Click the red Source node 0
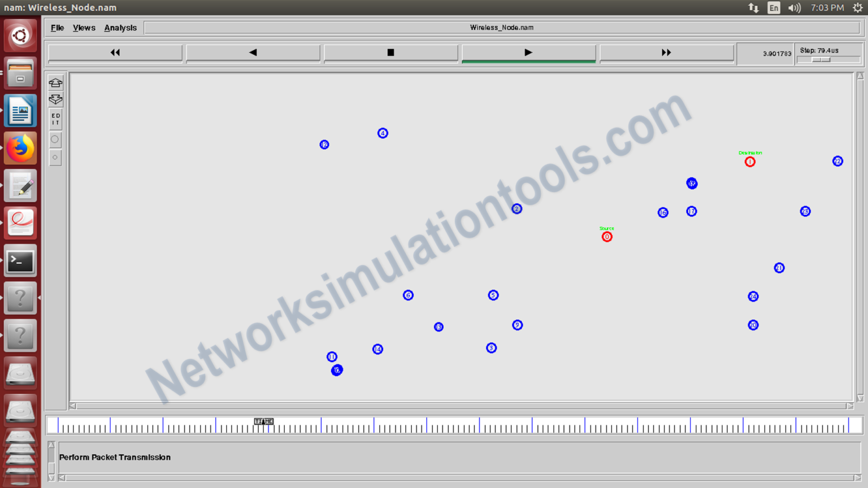This screenshot has height=488, width=868. pyautogui.click(x=607, y=237)
